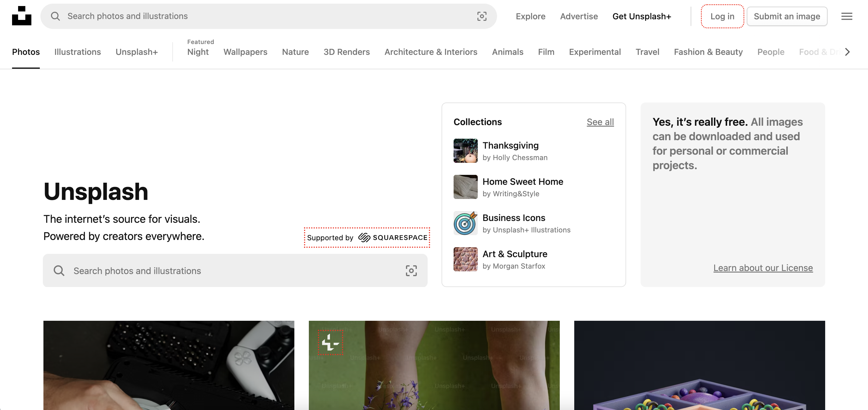Image resolution: width=868 pixels, height=410 pixels.
Task: Click the 'by Unsplash+ Illustrations' text
Action: click(x=526, y=230)
